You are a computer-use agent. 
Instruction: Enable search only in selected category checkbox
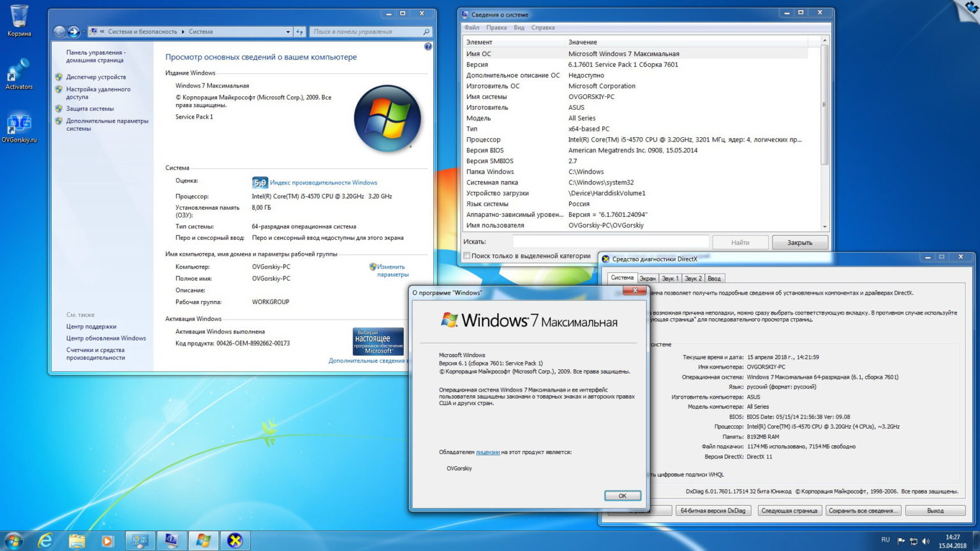point(466,256)
